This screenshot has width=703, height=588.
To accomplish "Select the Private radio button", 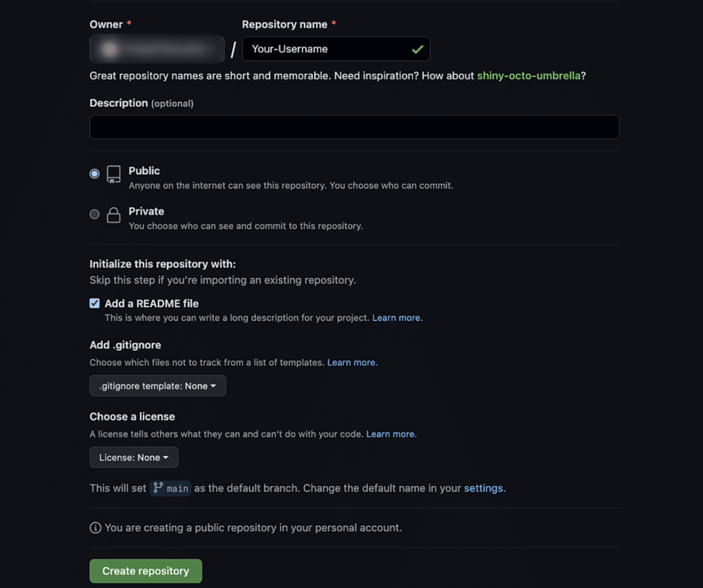I will 94,215.
